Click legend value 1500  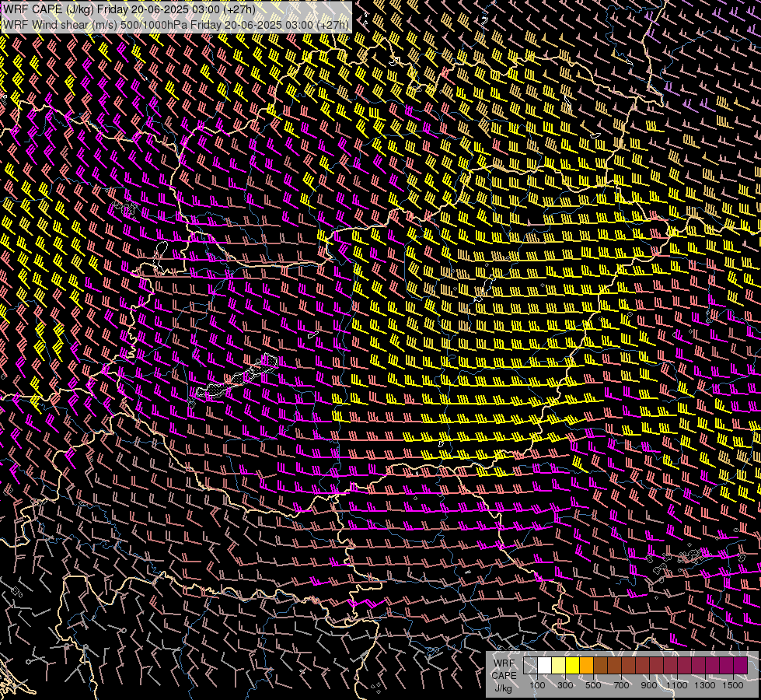[733, 685]
